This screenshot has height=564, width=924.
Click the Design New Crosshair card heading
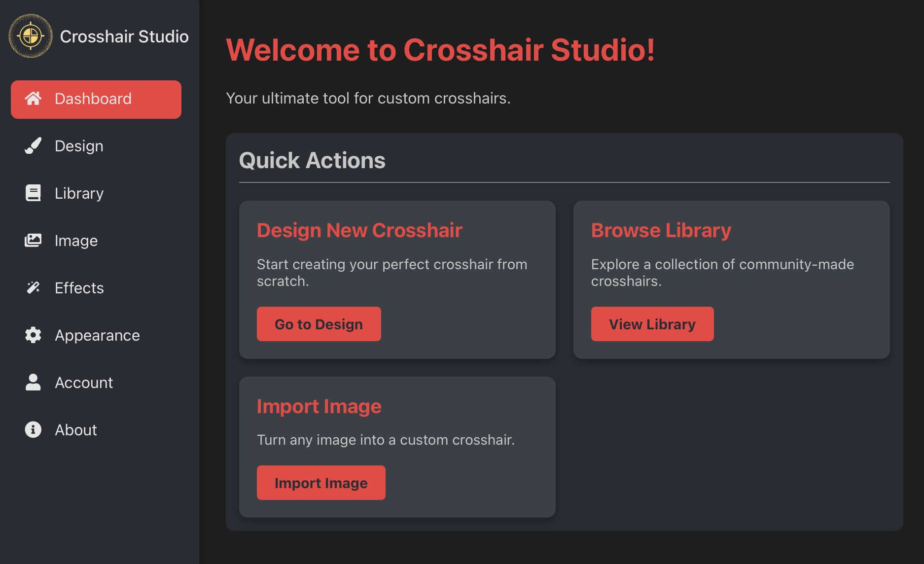coord(359,230)
